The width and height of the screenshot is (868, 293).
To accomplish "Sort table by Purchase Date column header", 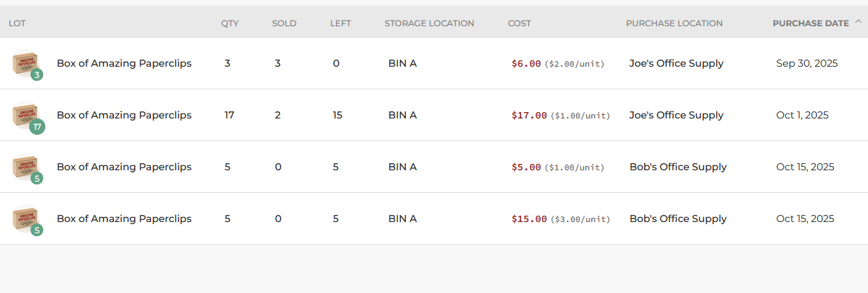I will 810,23.
